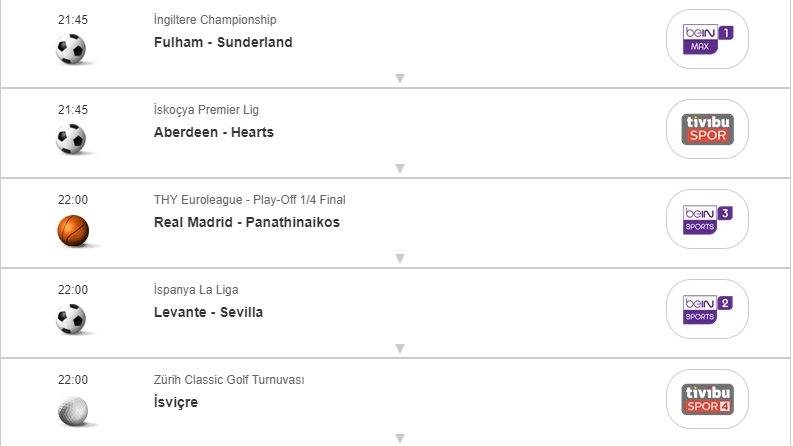Click the İskoçya Premier Lig league label
The width and height of the screenshot is (793, 446).
(206, 110)
